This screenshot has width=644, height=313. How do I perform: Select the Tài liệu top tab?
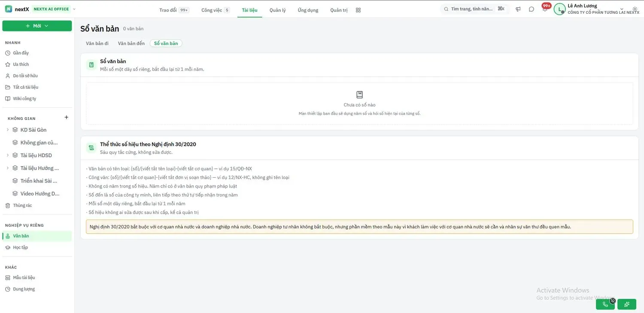click(x=250, y=10)
